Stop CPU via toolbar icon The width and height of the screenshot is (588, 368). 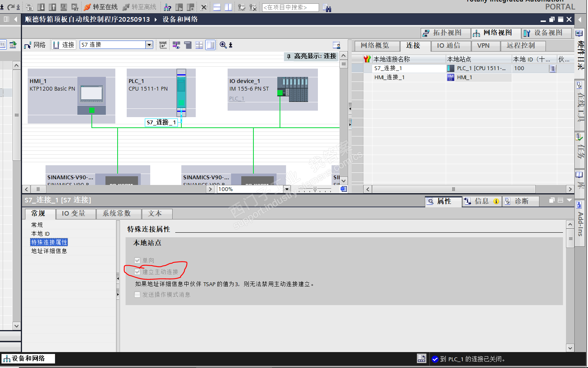click(x=190, y=7)
